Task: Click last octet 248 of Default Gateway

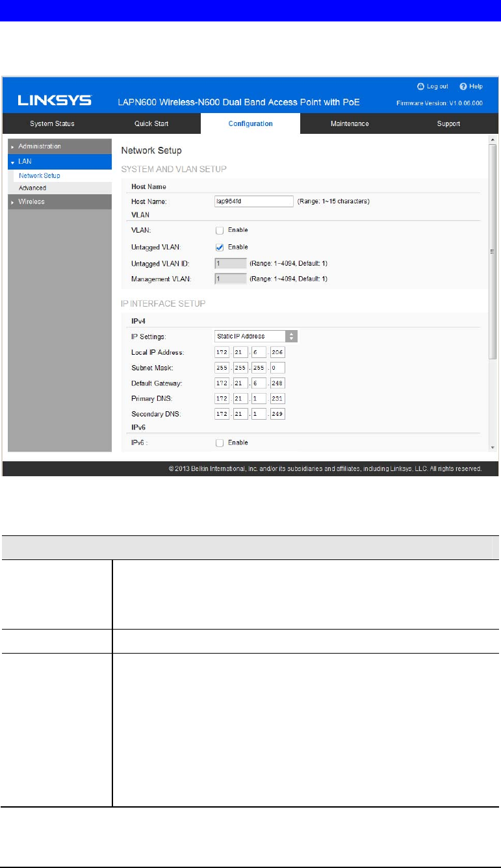Action: [x=278, y=383]
